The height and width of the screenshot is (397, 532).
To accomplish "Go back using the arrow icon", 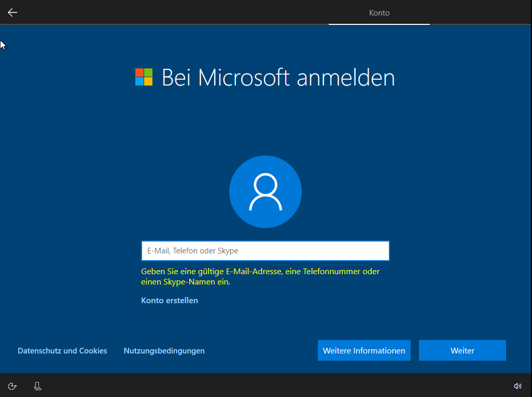I will (x=12, y=12).
